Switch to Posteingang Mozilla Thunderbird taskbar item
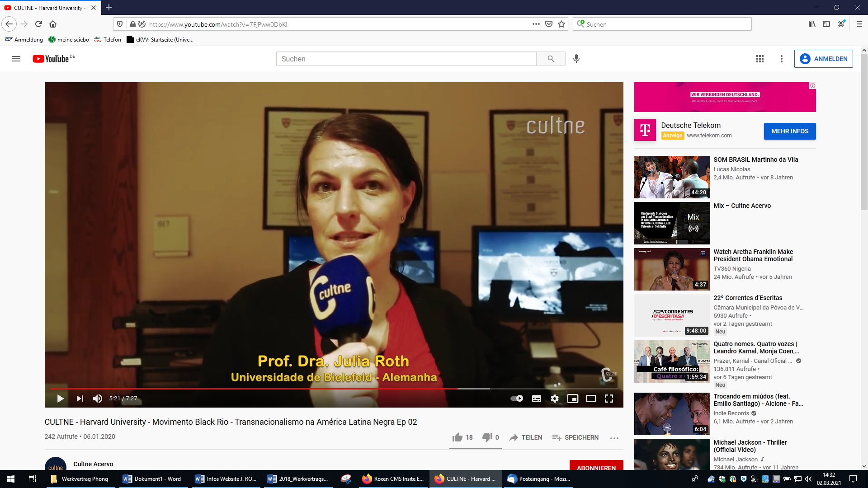Viewport: 868px width, 488px height. (539, 479)
